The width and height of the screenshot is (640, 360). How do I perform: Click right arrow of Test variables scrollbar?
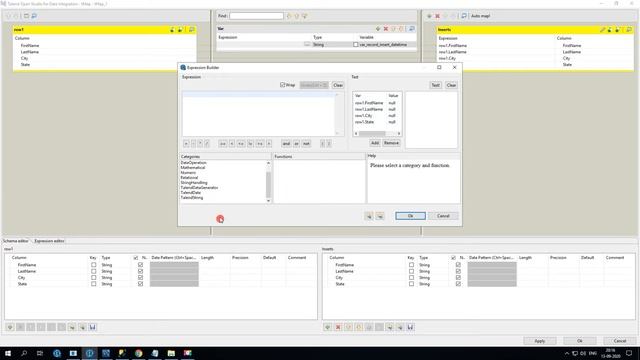click(x=399, y=133)
